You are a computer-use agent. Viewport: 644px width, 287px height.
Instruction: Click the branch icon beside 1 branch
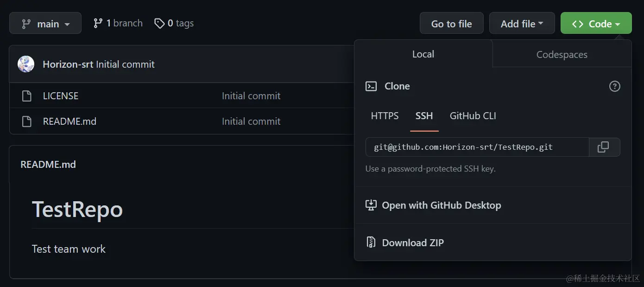(98, 23)
